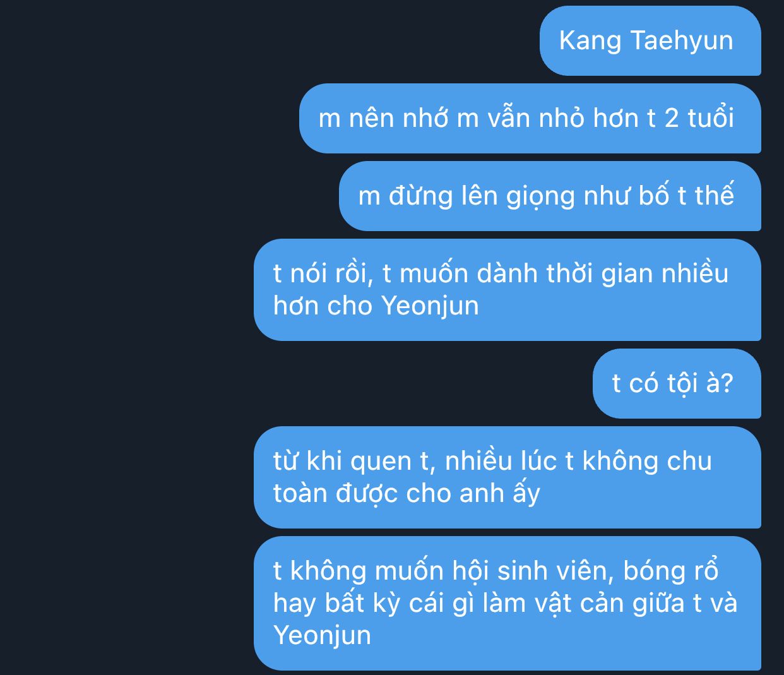Click the word "Kang" in the top bubble
Screen dimensions: 784x675
[590, 40]
